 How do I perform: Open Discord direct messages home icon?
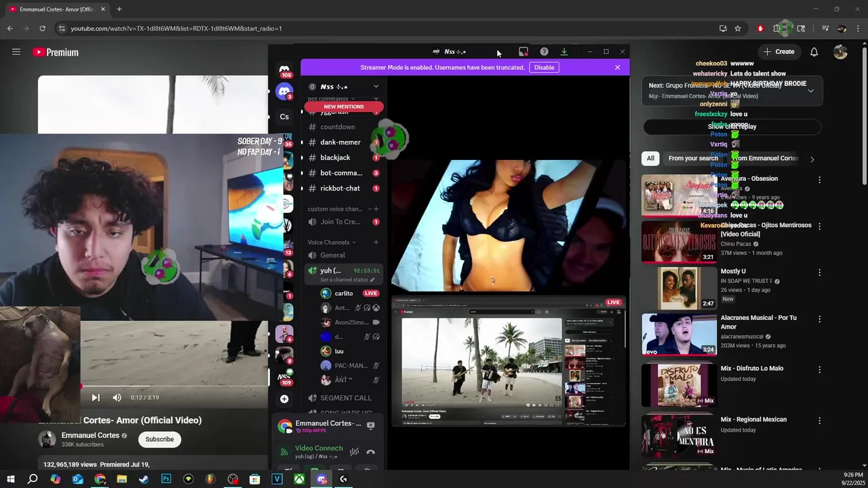tap(285, 70)
